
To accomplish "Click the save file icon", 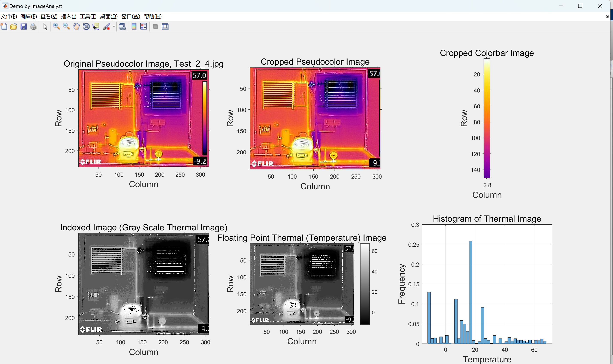I will point(24,26).
